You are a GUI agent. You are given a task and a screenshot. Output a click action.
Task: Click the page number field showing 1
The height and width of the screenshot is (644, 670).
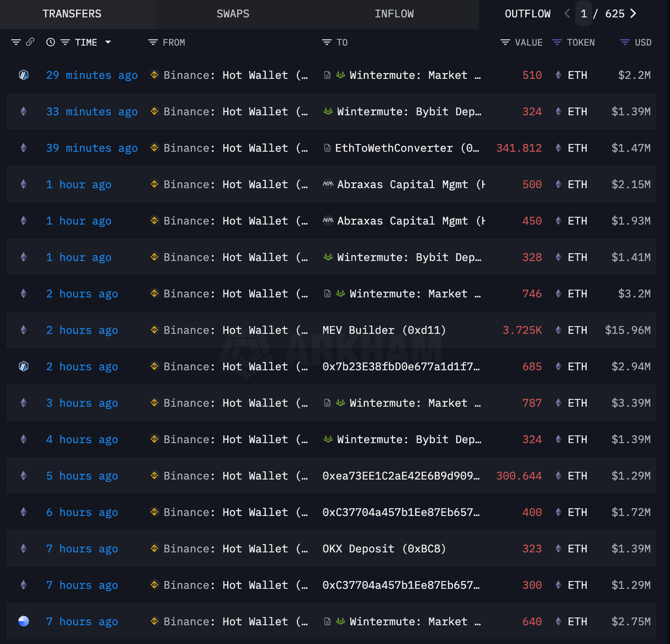584,14
